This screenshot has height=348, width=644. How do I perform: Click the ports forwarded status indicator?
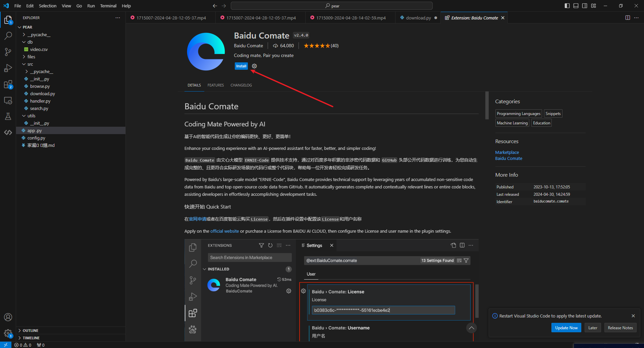[x=41, y=345]
